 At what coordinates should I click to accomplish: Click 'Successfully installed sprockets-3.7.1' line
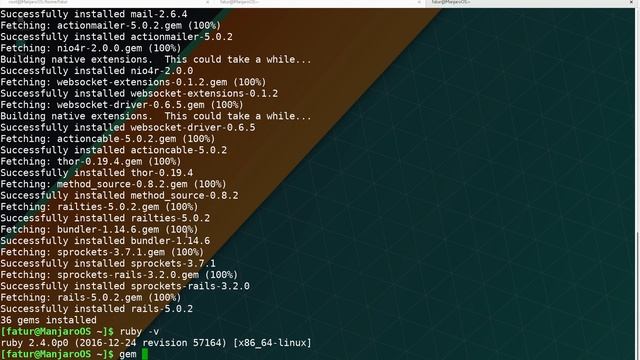pos(108,264)
